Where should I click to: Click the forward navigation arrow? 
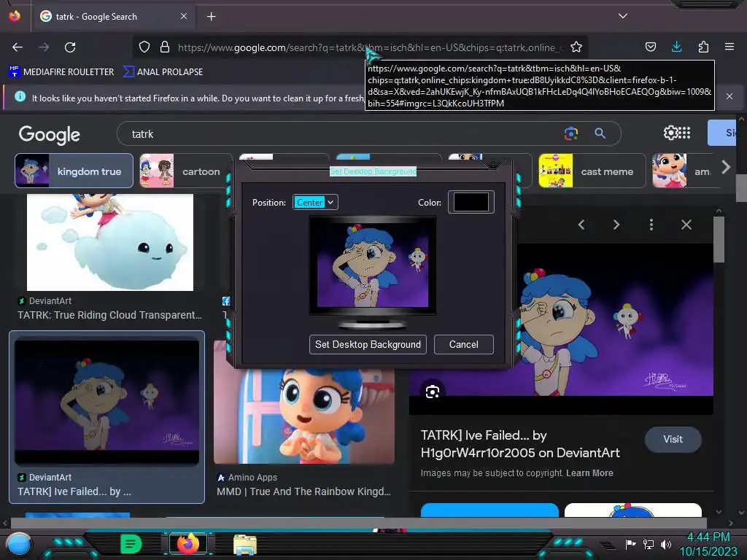[x=44, y=47]
